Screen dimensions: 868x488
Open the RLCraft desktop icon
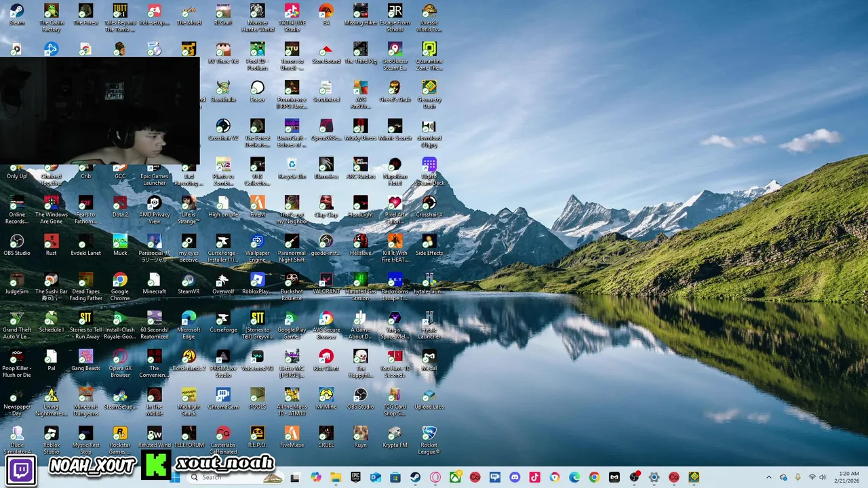pyautogui.click(x=223, y=15)
